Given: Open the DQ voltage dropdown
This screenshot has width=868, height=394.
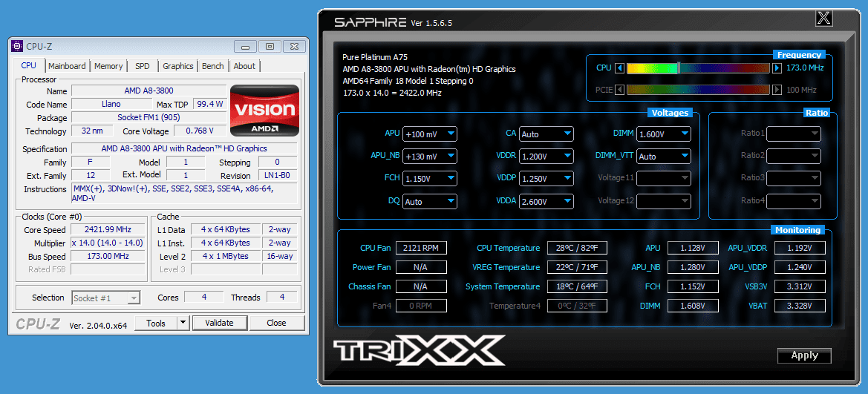Looking at the screenshot, I should 430,201.
